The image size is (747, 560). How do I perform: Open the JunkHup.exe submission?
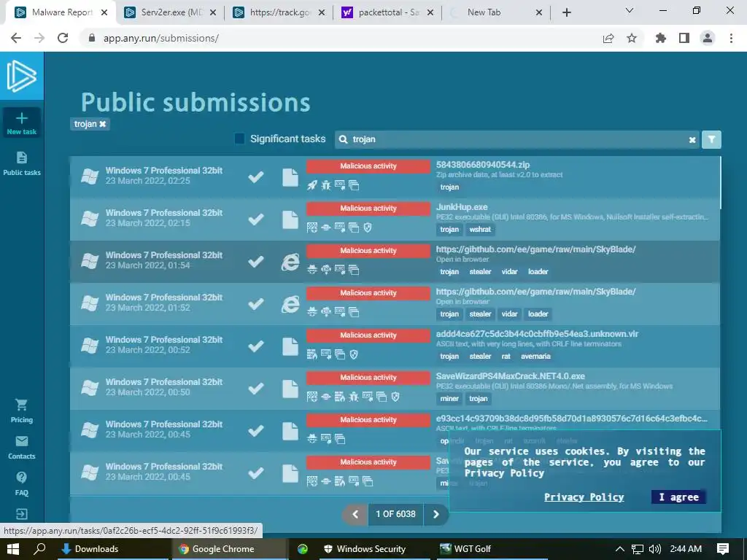click(462, 207)
